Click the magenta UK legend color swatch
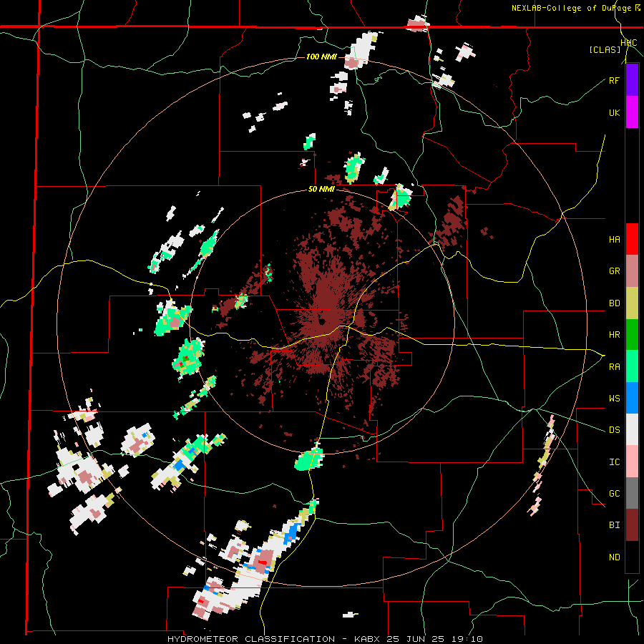This screenshot has height=644, width=644. (632, 112)
